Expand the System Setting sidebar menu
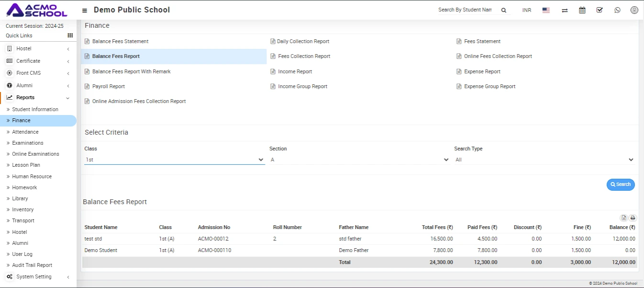This screenshot has width=644, height=288. 34,276
